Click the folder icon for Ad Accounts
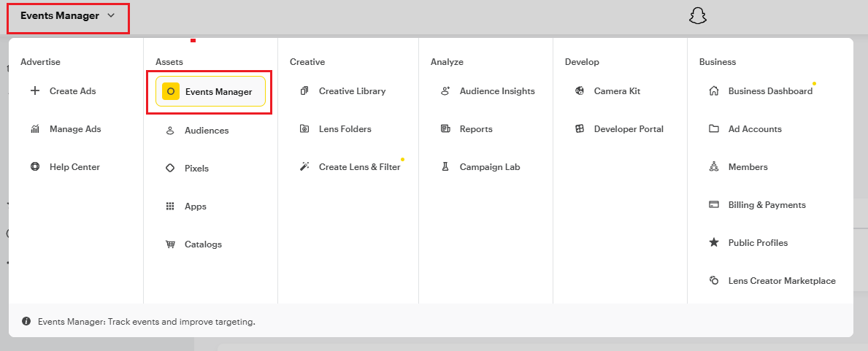Viewport: 868px width, 351px height. [x=714, y=129]
